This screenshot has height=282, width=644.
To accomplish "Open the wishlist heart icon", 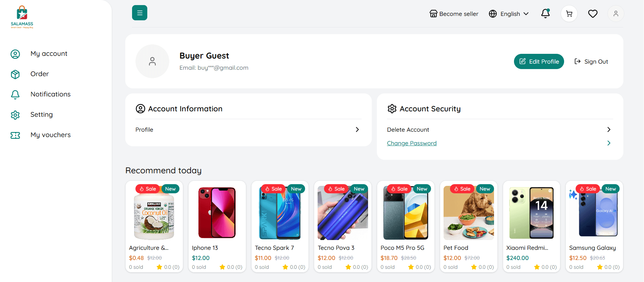I will click(x=593, y=14).
